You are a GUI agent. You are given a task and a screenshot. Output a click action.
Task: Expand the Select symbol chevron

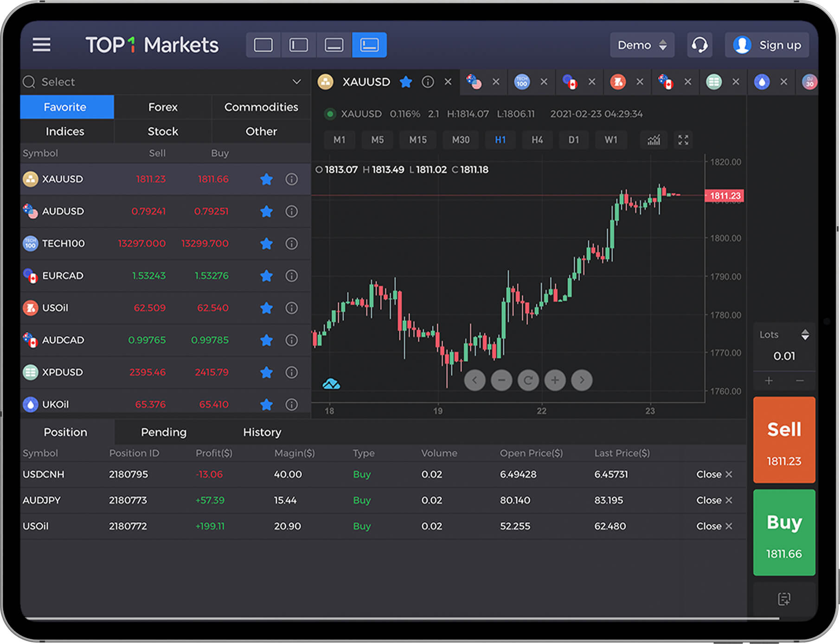click(x=296, y=82)
